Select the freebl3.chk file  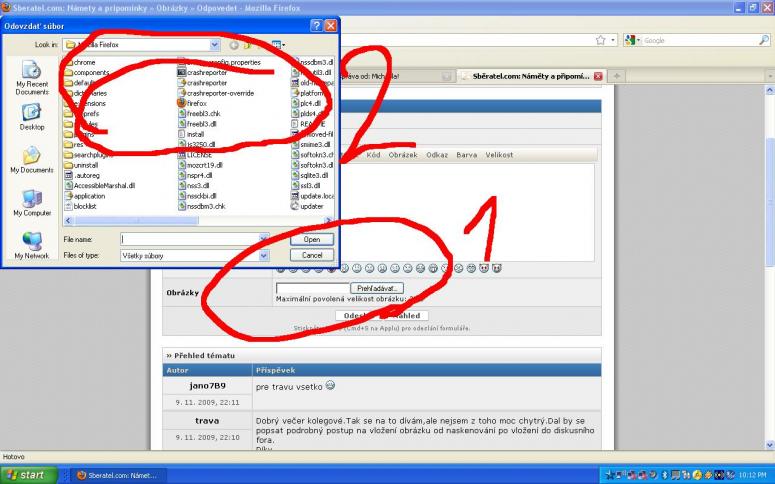(x=199, y=114)
